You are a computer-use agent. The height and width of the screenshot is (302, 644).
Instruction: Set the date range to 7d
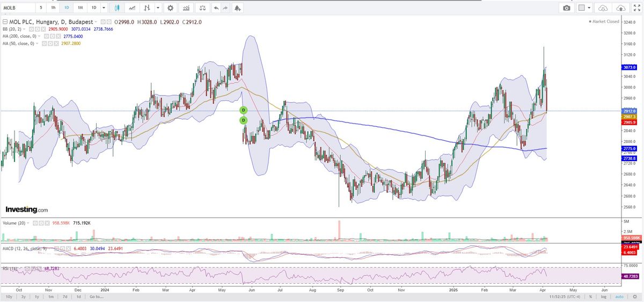[65, 297]
